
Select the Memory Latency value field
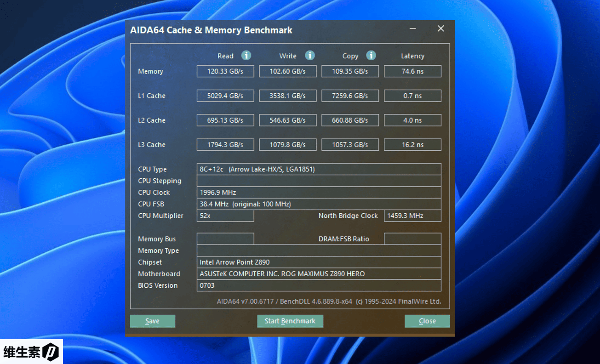click(412, 71)
